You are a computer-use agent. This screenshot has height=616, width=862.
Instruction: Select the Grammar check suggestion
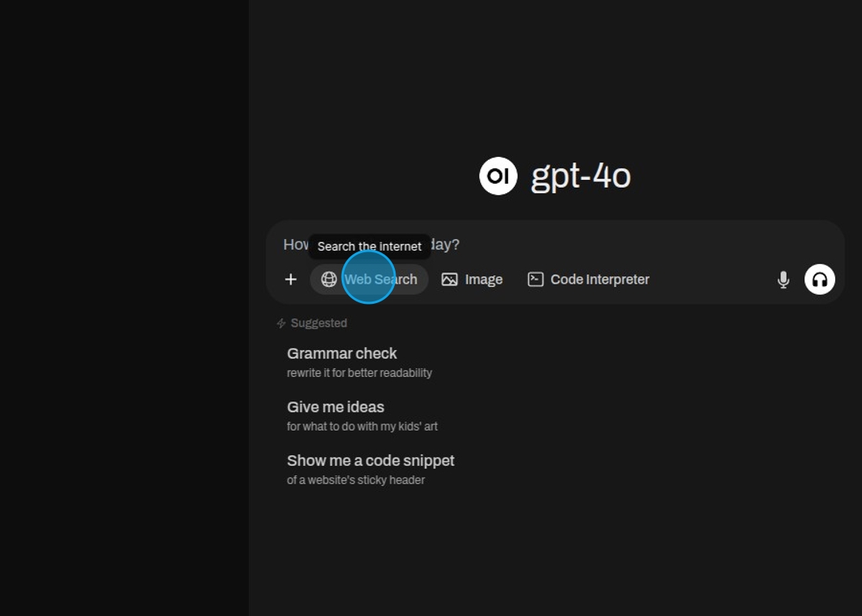click(x=342, y=354)
